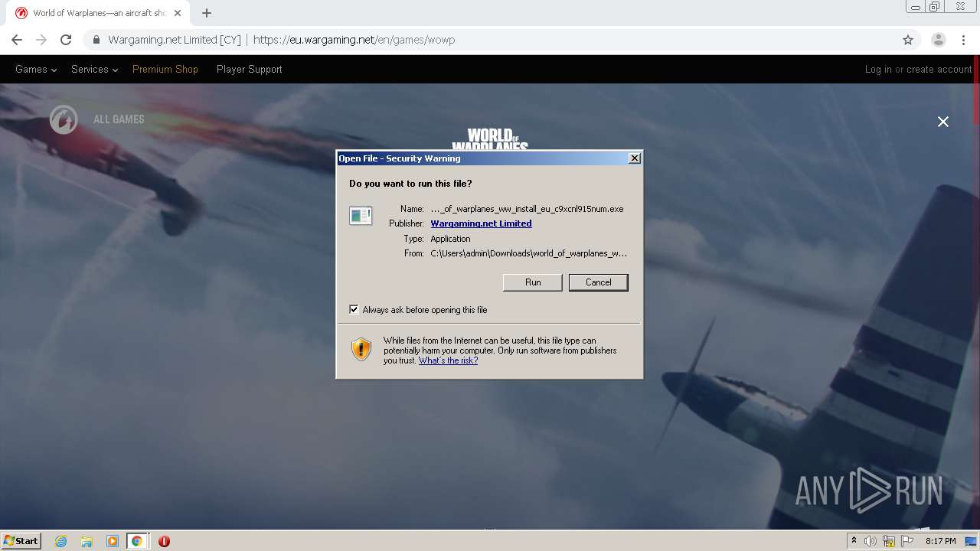Click the shield warning icon

(x=361, y=350)
